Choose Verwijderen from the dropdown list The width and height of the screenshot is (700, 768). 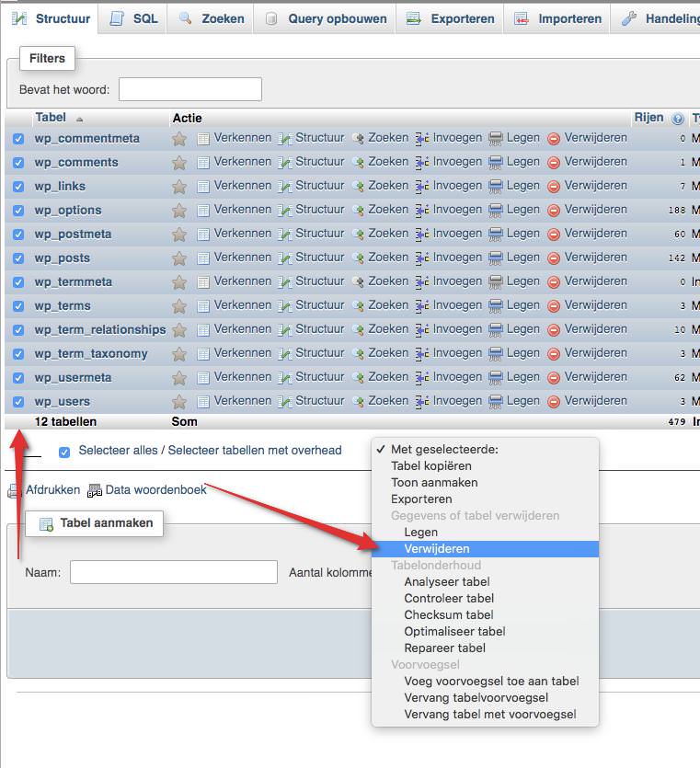coord(436,548)
